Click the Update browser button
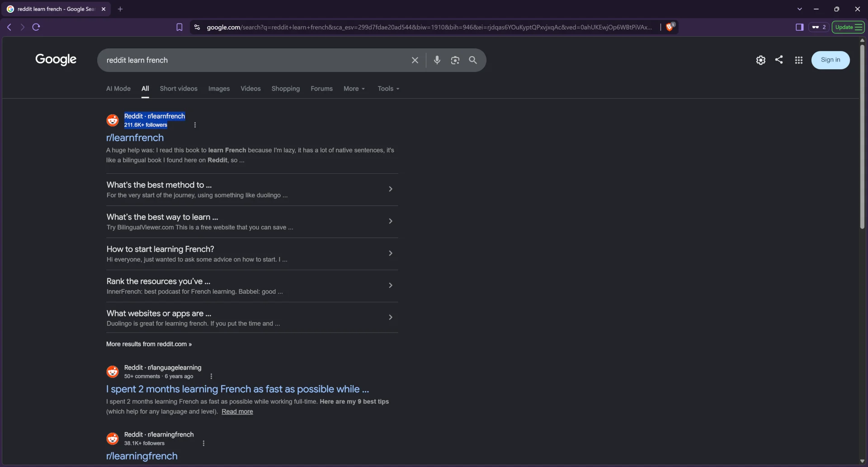868x467 pixels. 849,27
